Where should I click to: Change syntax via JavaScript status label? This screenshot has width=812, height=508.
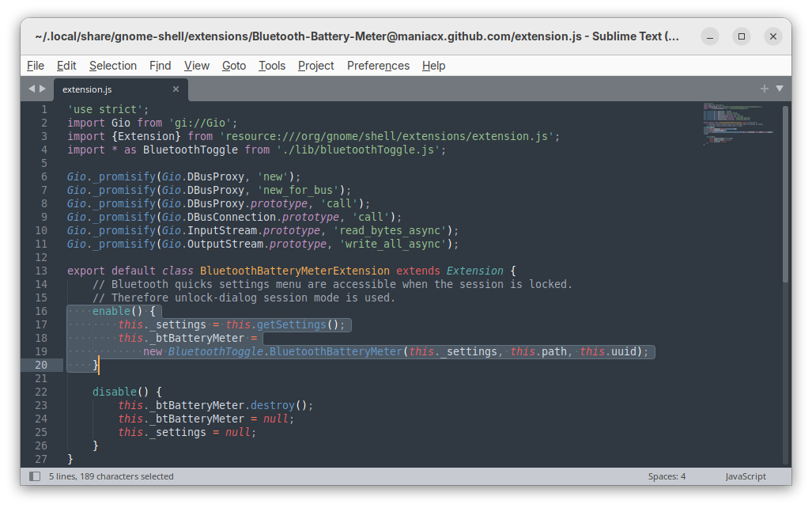[745, 476]
